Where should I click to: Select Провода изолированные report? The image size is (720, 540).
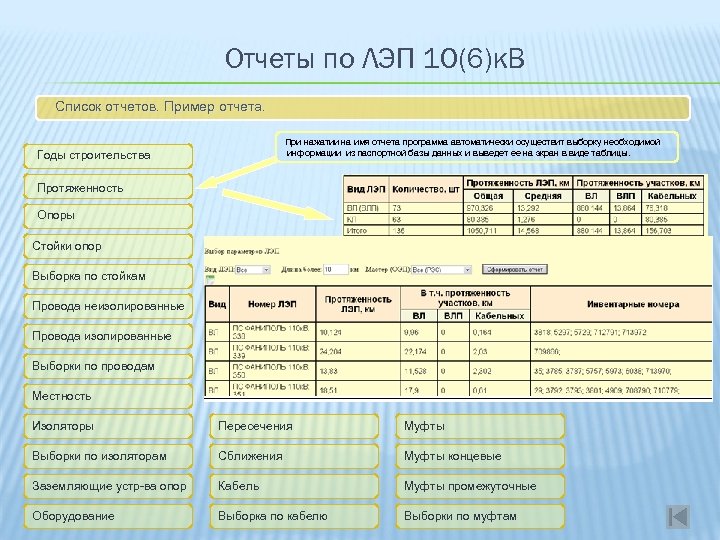(108, 336)
